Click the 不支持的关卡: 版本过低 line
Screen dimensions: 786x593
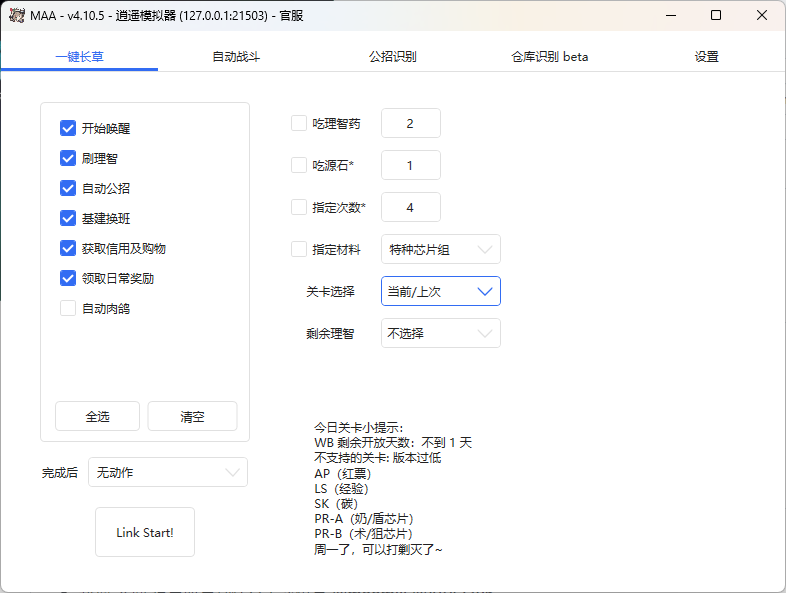click(x=377, y=458)
